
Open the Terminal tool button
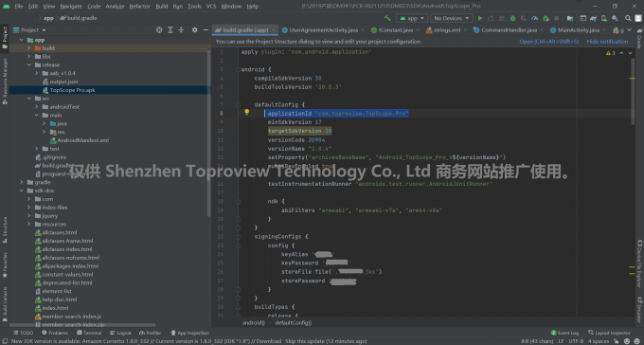coord(89,333)
